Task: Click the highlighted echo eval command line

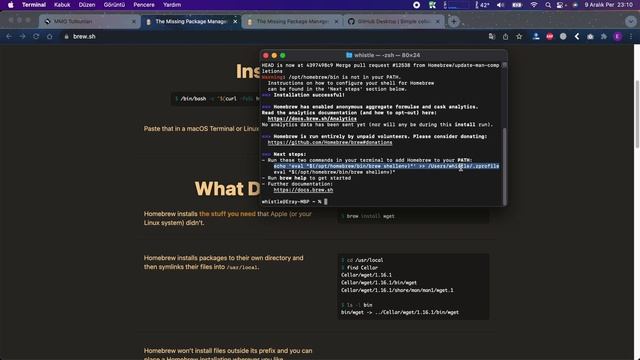Action: (386, 166)
